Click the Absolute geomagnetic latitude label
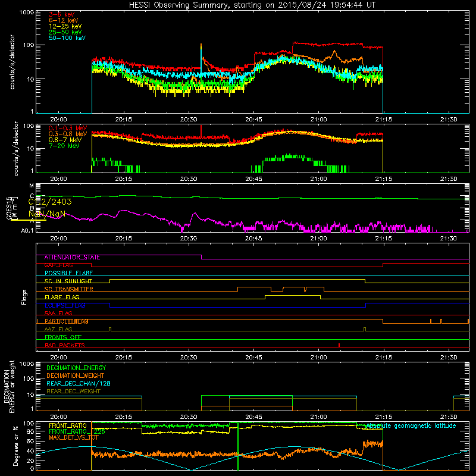The width and height of the screenshot is (476, 476). pos(411,426)
